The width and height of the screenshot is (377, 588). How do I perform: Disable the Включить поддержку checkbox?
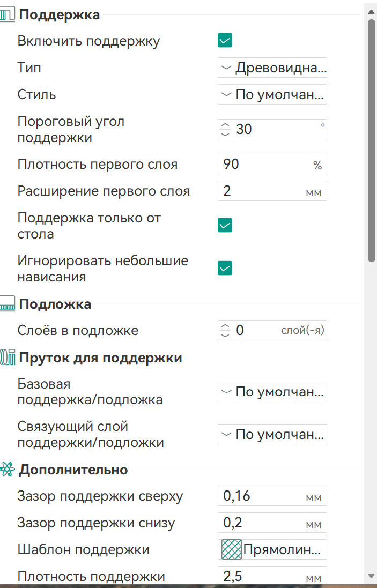225,40
